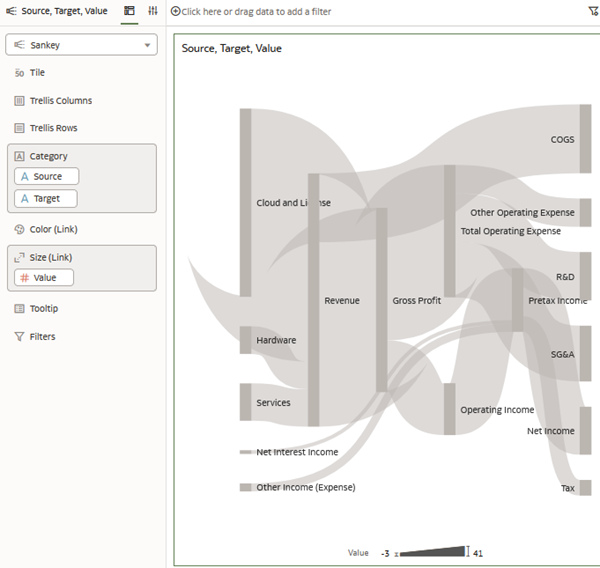Select the Source attribute pill
The width and height of the screenshot is (600, 568).
46,176
